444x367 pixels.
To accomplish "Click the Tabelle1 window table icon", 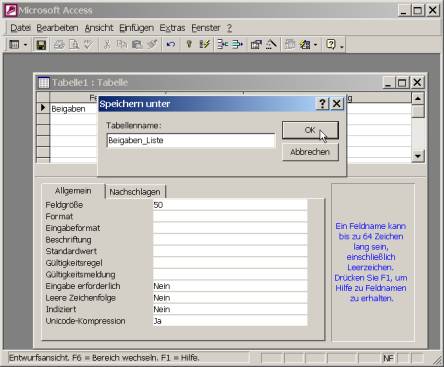I will [x=44, y=82].
